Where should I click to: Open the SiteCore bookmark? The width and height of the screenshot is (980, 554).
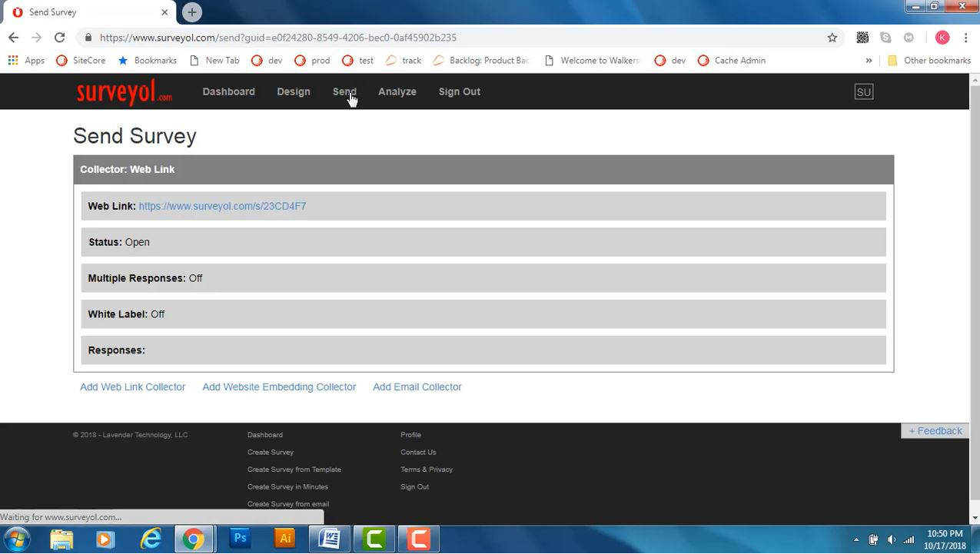(x=81, y=61)
